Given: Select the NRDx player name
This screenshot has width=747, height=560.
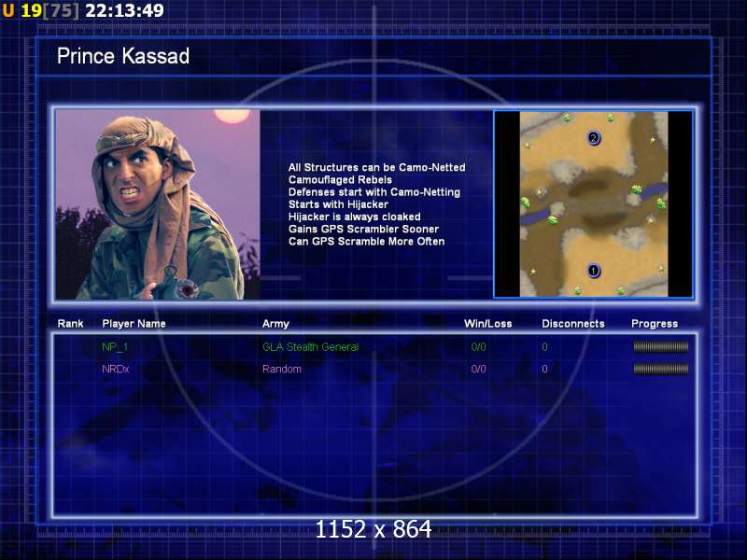Looking at the screenshot, I should click(115, 369).
